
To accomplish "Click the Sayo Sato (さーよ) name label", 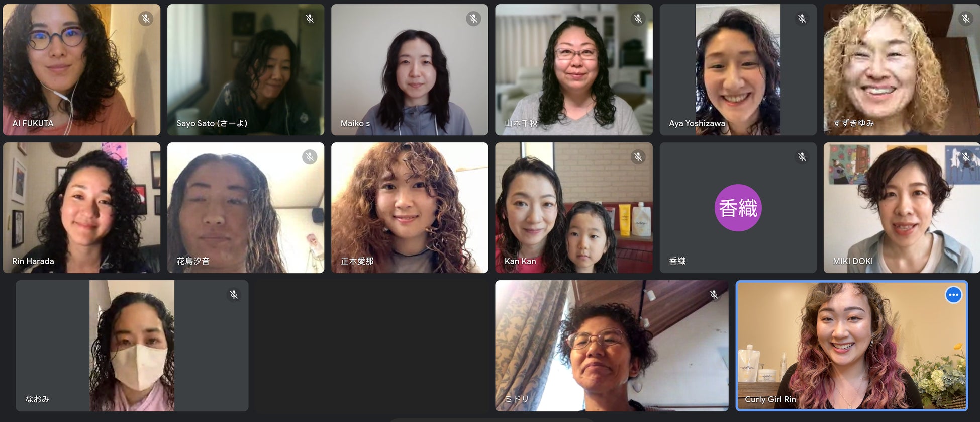I will (212, 123).
